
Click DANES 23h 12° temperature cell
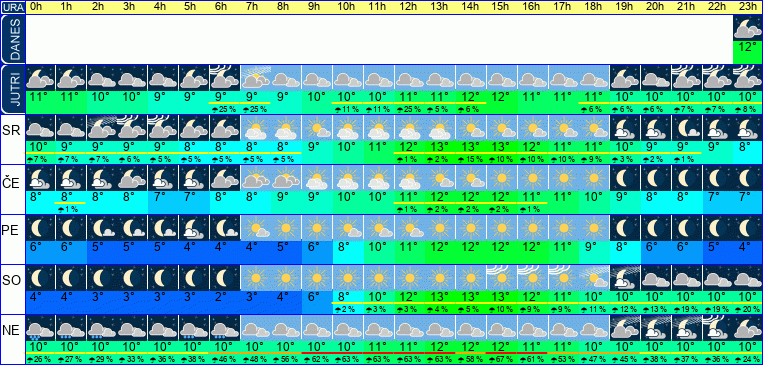pos(748,53)
